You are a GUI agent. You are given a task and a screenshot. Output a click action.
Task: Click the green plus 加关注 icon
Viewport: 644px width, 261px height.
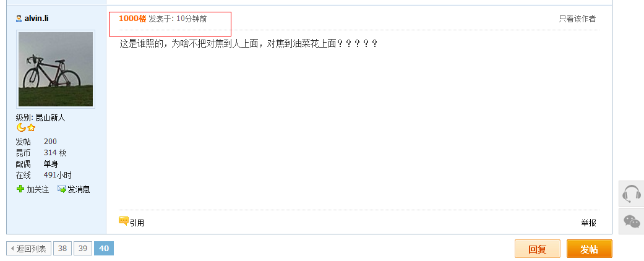pyautogui.click(x=20, y=189)
